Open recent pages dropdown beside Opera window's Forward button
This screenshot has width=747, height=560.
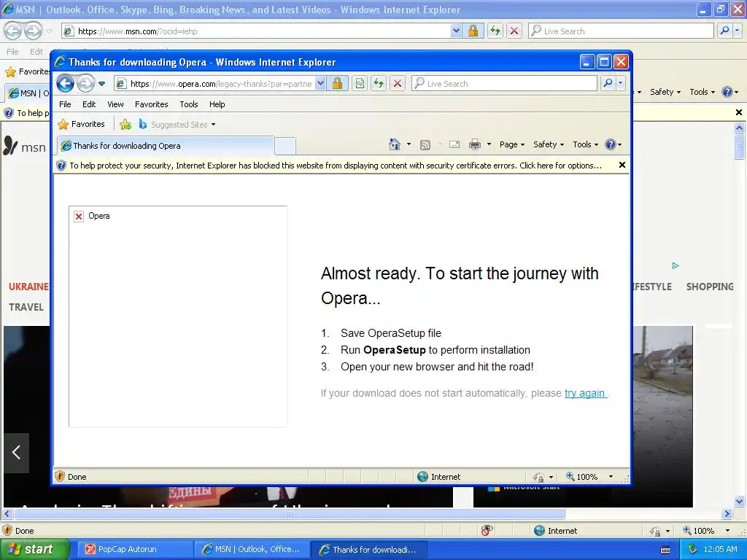[101, 84]
